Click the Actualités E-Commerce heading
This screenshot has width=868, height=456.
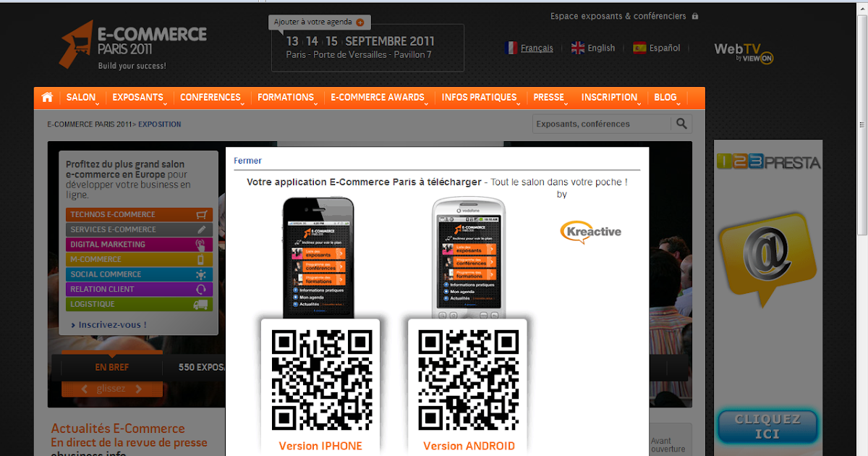tap(118, 428)
